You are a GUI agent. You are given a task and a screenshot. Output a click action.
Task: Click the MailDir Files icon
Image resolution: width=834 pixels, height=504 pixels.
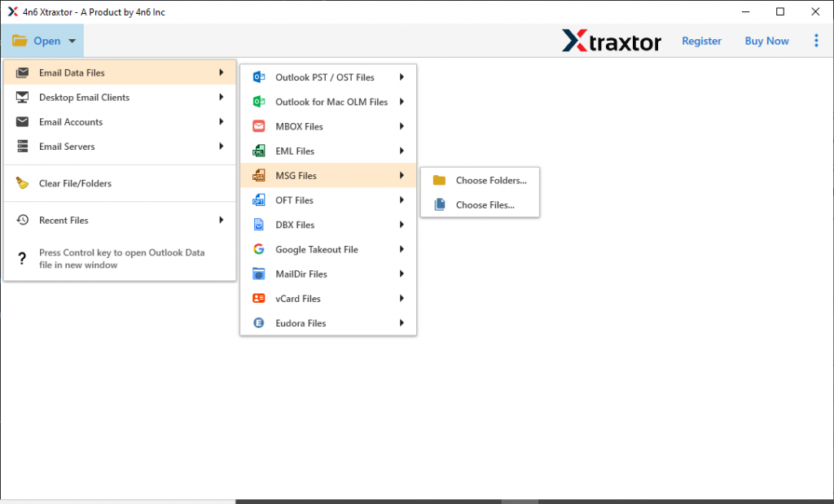click(261, 274)
